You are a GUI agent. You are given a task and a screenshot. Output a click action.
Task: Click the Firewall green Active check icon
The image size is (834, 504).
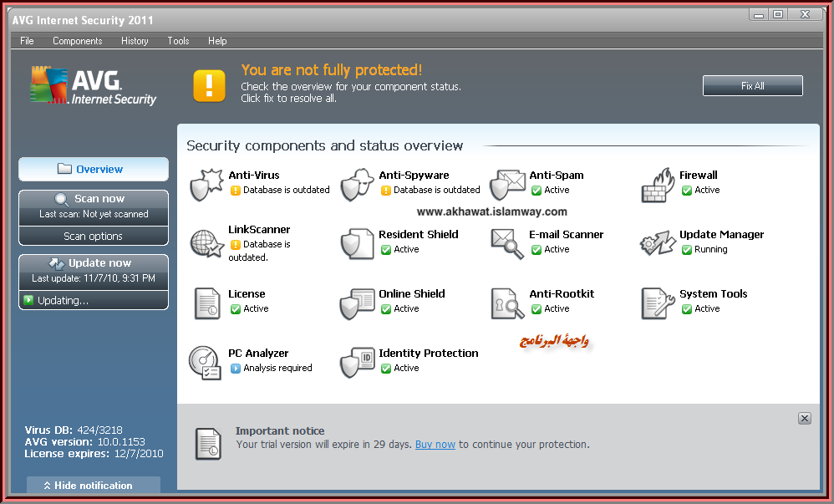(687, 190)
